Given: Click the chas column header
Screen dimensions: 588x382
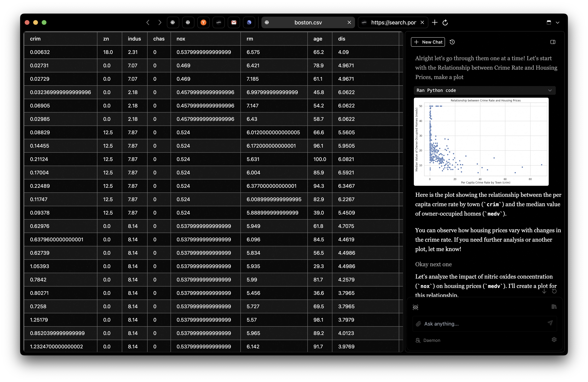Looking at the screenshot, I should point(159,39).
